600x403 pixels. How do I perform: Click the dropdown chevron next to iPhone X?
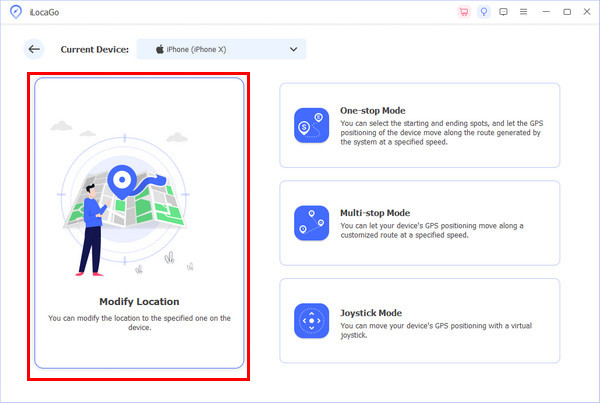[293, 49]
